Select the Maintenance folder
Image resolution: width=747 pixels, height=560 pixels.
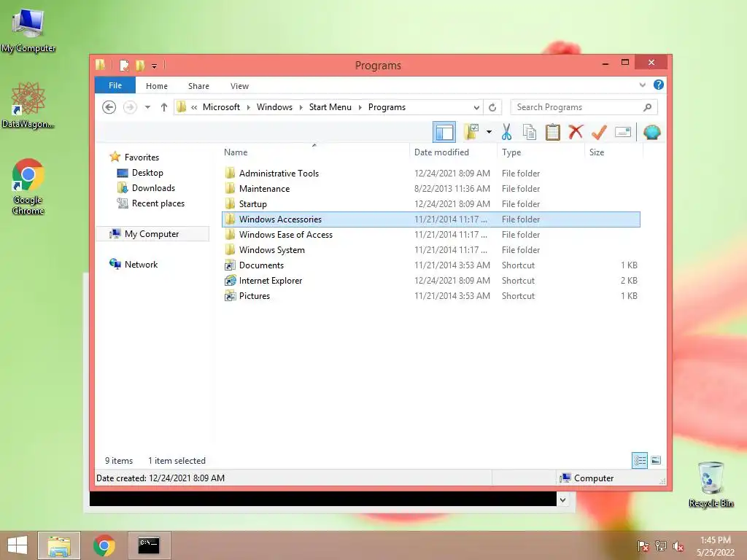(430, 189)
